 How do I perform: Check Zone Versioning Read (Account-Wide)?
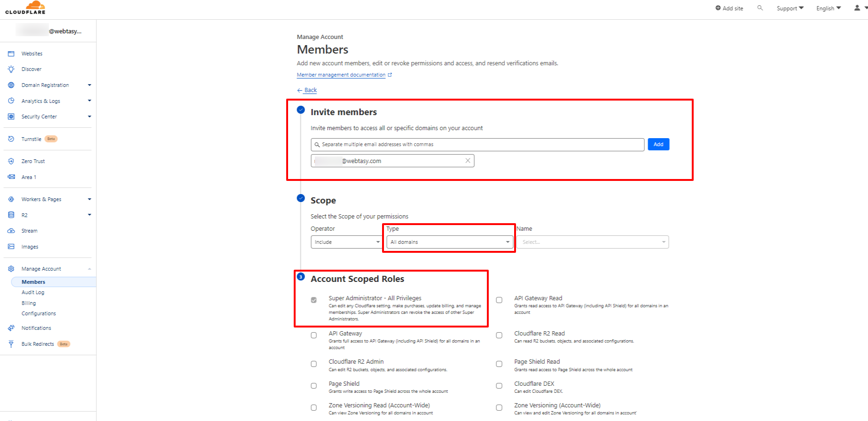click(x=313, y=407)
